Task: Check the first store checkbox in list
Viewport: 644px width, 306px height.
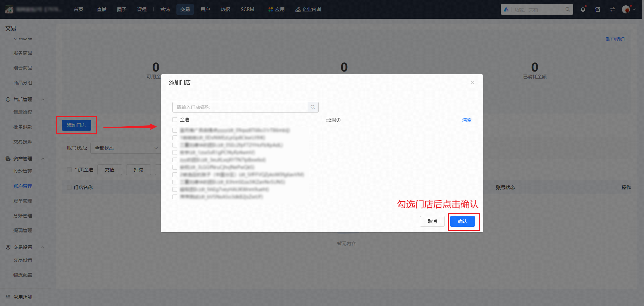Action: pos(175,130)
